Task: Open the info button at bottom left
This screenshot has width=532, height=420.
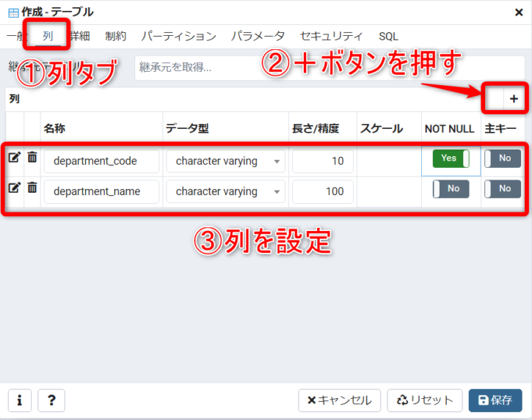Action: coord(19,400)
